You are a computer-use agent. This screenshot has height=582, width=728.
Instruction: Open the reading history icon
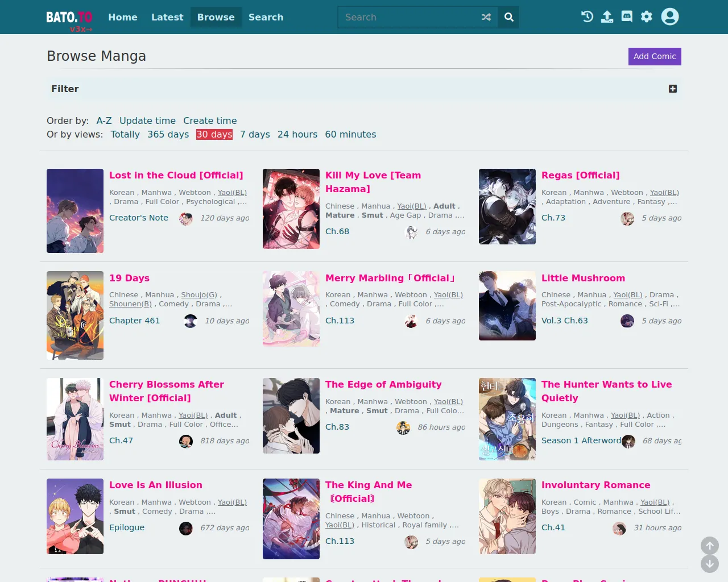(587, 16)
